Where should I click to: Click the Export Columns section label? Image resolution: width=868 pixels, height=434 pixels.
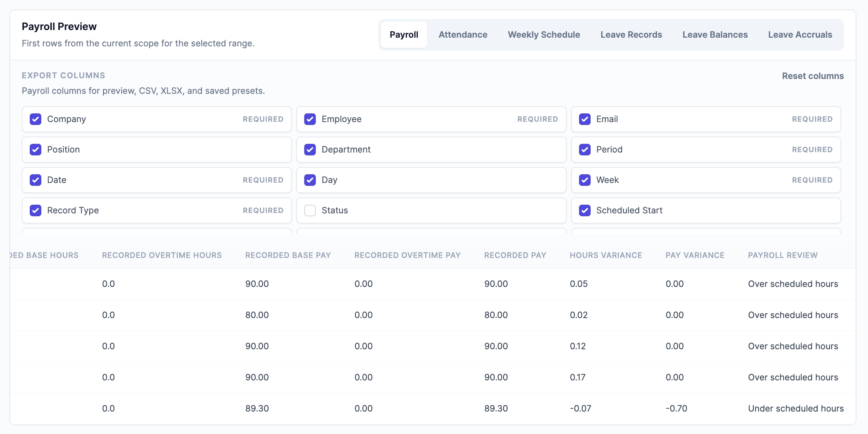[x=63, y=75]
